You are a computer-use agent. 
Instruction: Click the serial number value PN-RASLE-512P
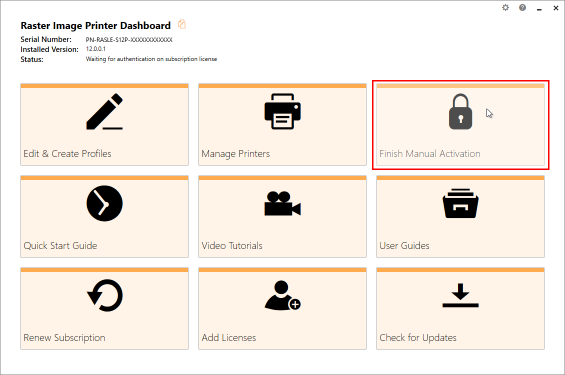point(129,40)
